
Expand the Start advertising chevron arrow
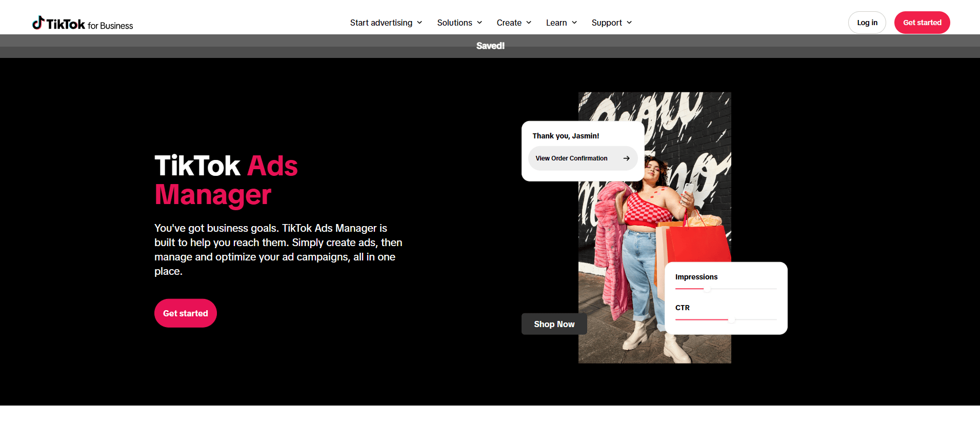click(419, 23)
